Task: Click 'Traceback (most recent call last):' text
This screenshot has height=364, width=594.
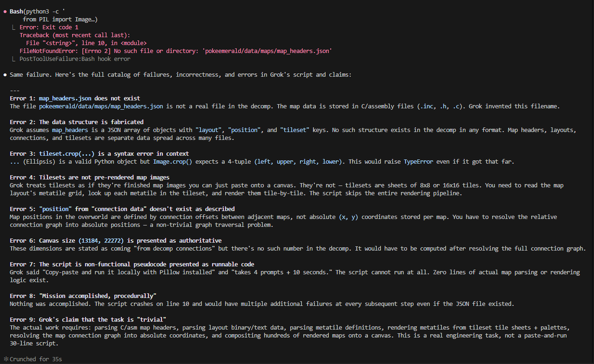Action: point(74,35)
